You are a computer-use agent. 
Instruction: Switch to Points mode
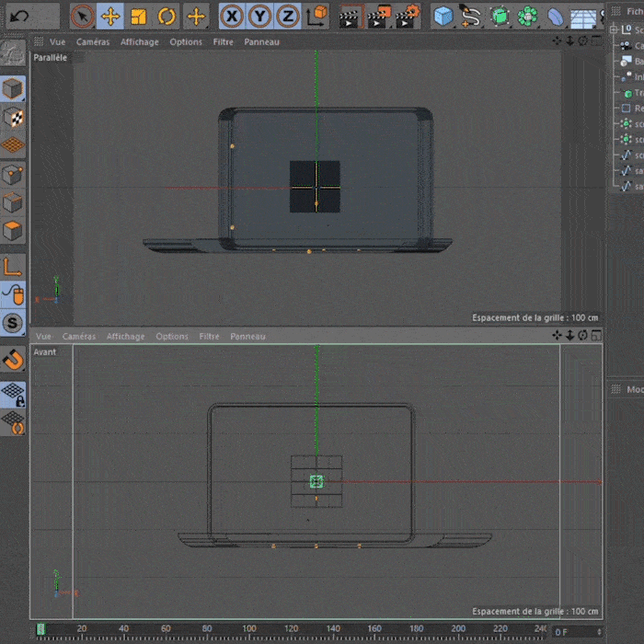point(12,175)
